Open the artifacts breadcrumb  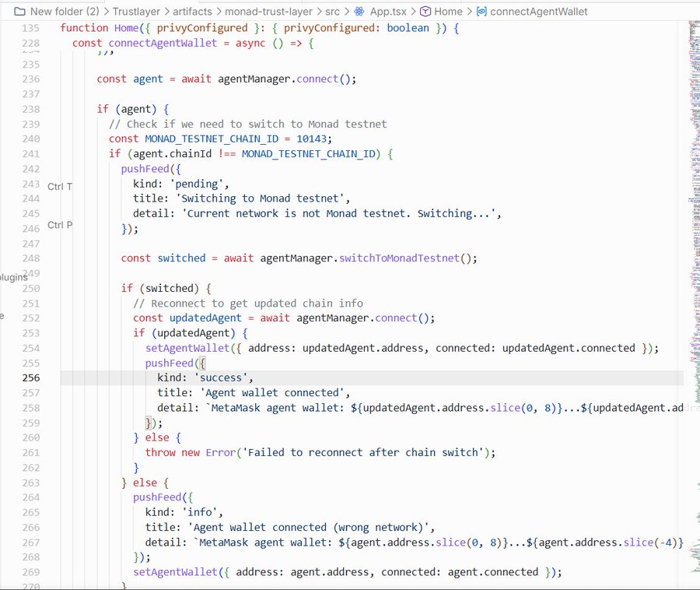(x=192, y=12)
